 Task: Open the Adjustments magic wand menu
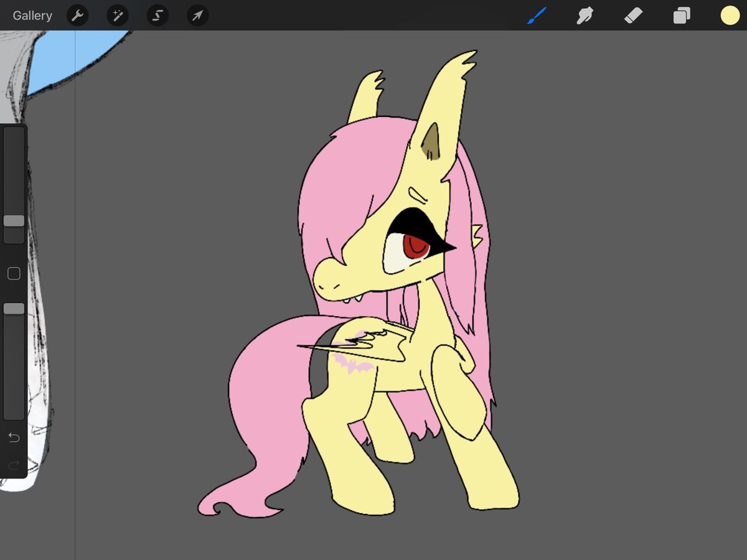[x=117, y=16]
